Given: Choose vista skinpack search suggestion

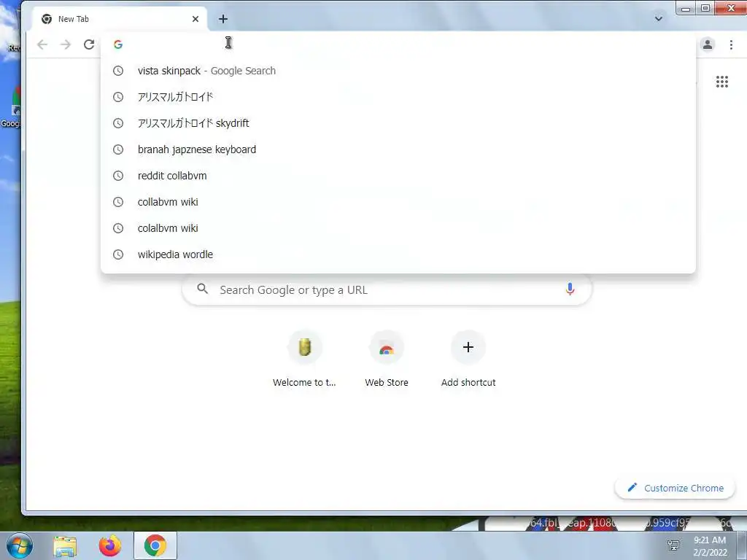Looking at the screenshot, I should pyautogui.click(x=398, y=71).
